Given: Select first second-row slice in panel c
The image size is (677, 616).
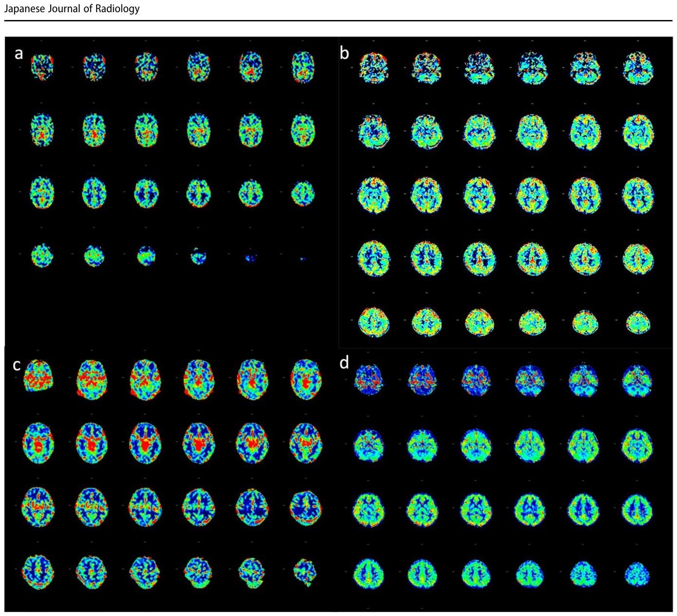Looking at the screenshot, I should tap(39, 443).
